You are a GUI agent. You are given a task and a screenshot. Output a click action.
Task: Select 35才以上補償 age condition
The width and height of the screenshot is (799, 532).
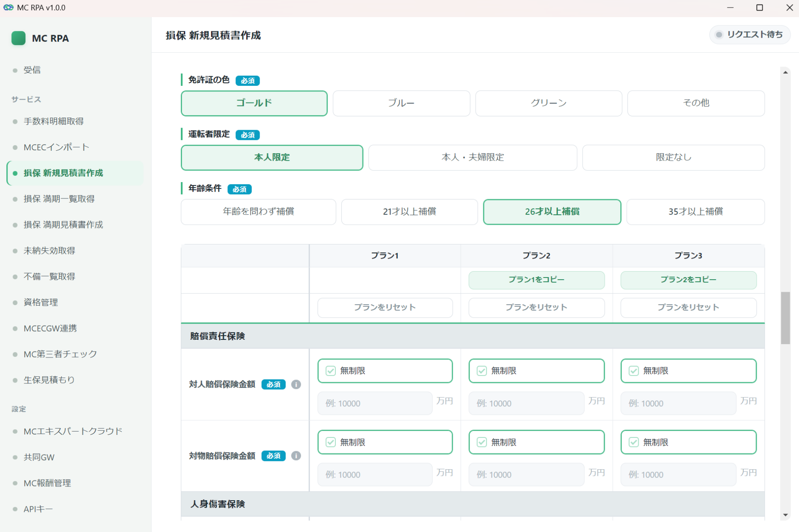click(x=696, y=212)
